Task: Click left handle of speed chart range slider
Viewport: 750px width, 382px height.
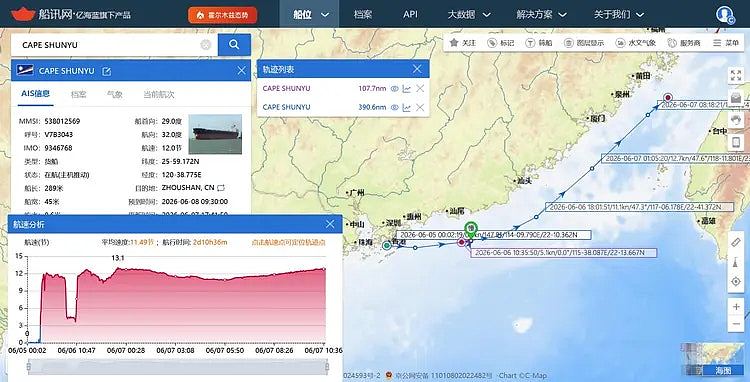Action: coord(29,367)
